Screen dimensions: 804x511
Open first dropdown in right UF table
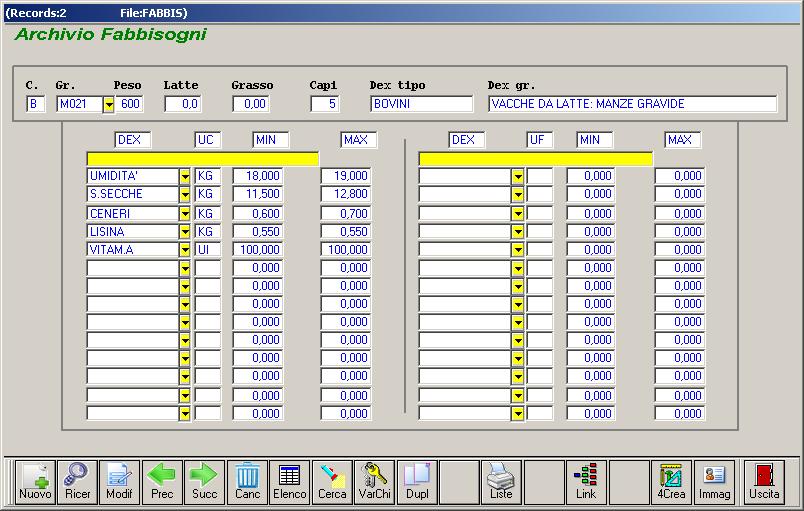tap(517, 176)
